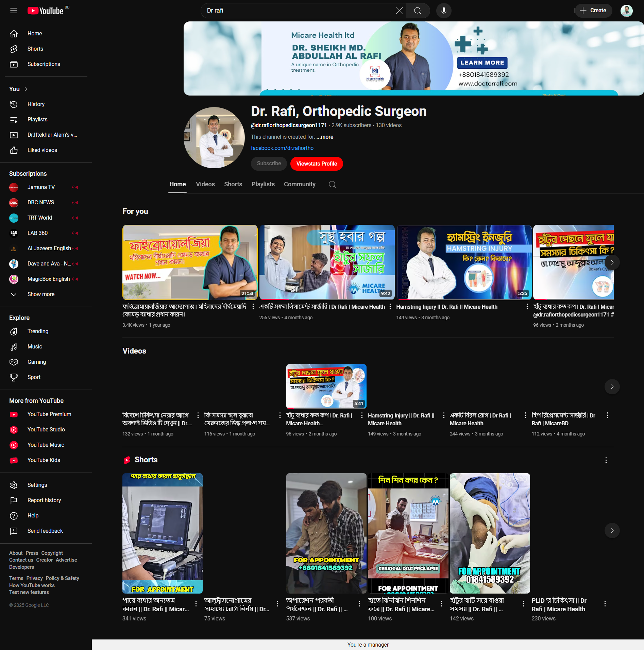Select the channel Home tab

click(x=177, y=184)
